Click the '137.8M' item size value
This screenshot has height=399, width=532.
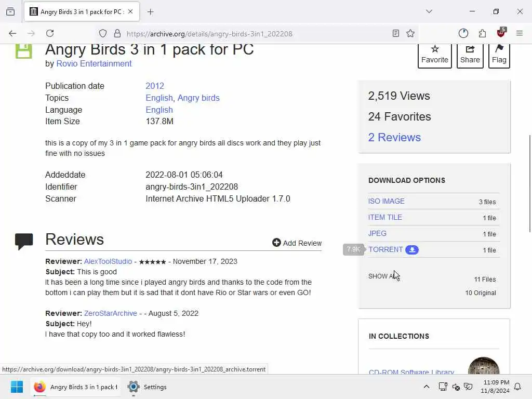point(159,121)
